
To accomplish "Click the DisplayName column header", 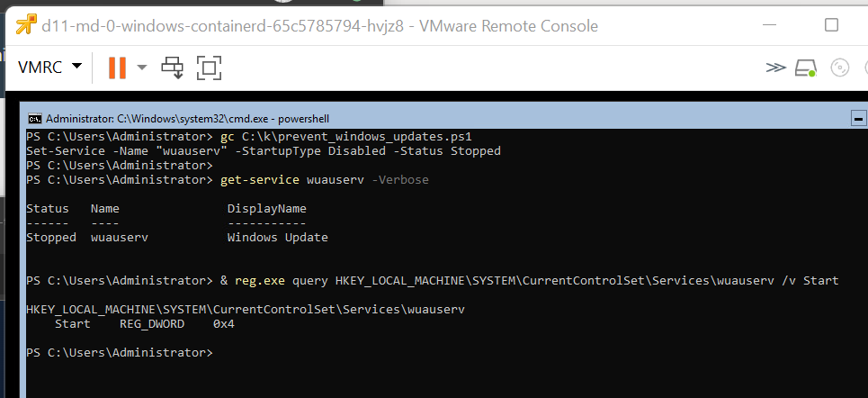I will 267,208.
